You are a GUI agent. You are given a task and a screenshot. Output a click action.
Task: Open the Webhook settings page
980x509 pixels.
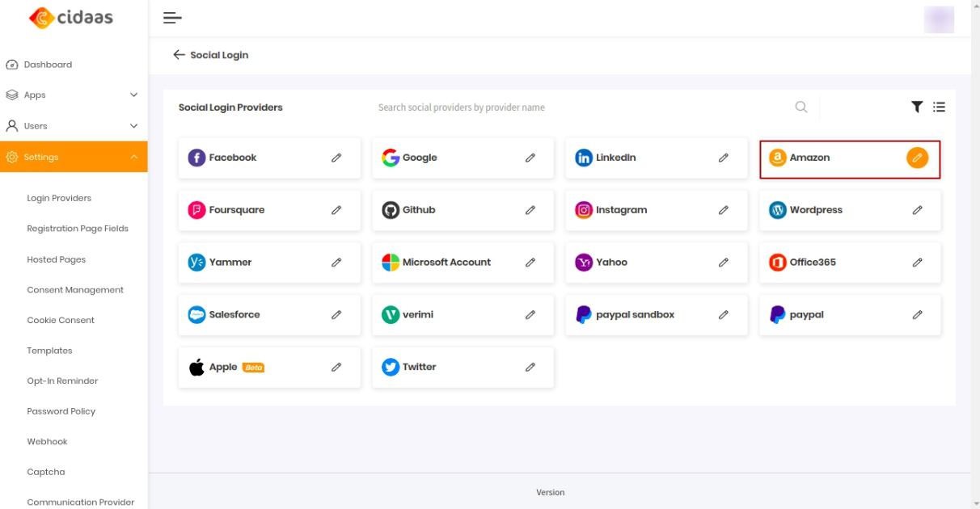tap(47, 442)
